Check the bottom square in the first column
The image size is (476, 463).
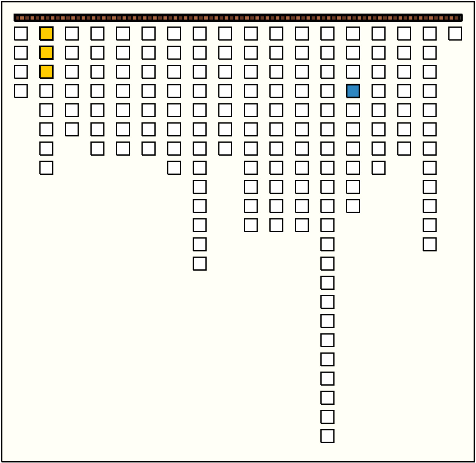pos(21,91)
